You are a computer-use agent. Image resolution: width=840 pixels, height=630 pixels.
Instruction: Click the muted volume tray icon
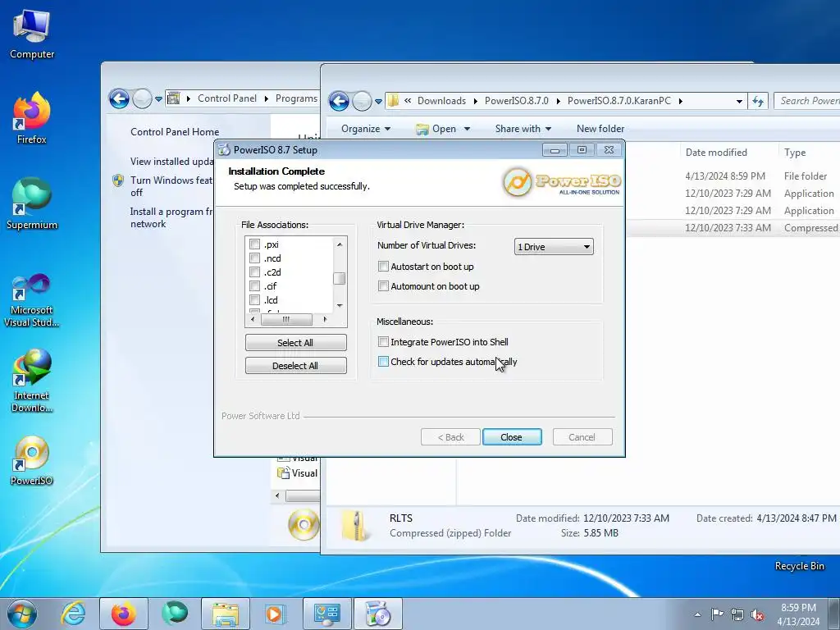757,614
